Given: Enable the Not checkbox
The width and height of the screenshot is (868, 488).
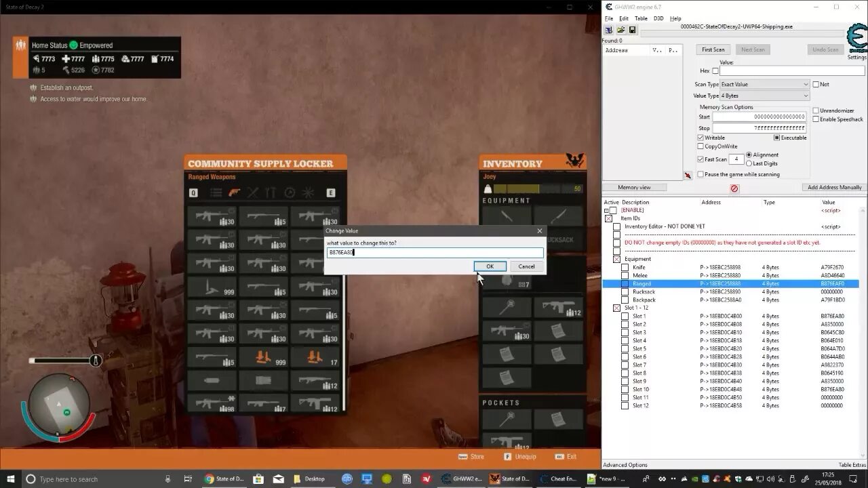Looking at the screenshot, I should click(x=816, y=84).
